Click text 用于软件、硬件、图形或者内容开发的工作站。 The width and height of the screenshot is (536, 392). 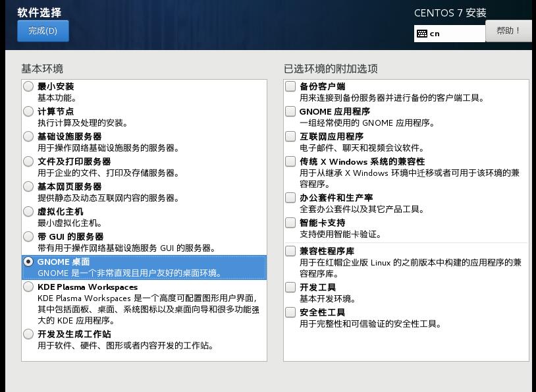tap(126, 345)
